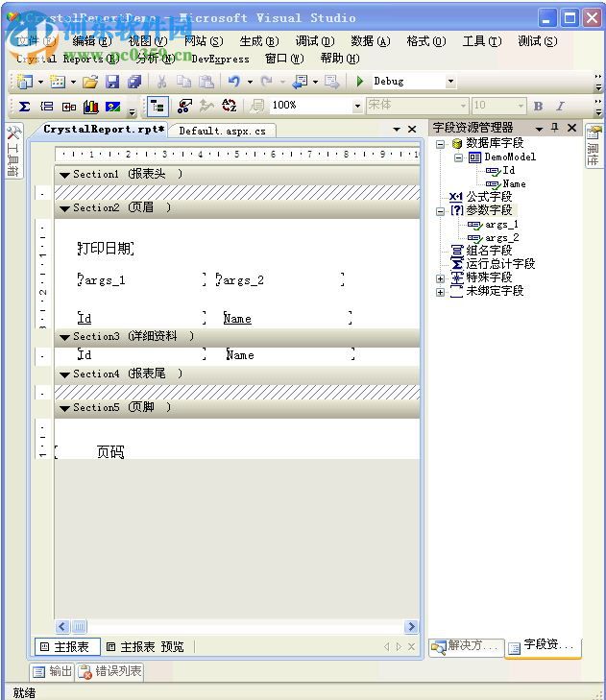This screenshot has width=606, height=700.
Task: Click the Insert Picture icon
Action: (x=112, y=107)
